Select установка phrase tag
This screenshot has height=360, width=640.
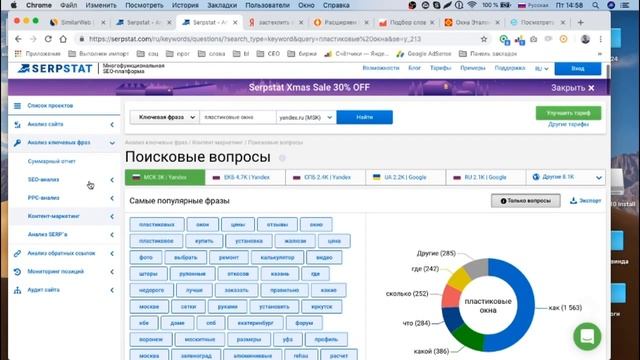coord(249,241)
